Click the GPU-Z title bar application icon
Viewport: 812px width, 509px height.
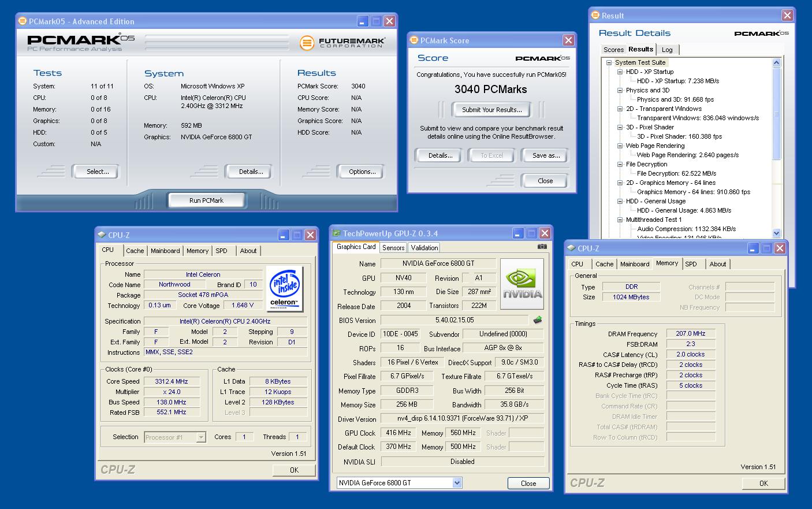click(x=336, y=233)
